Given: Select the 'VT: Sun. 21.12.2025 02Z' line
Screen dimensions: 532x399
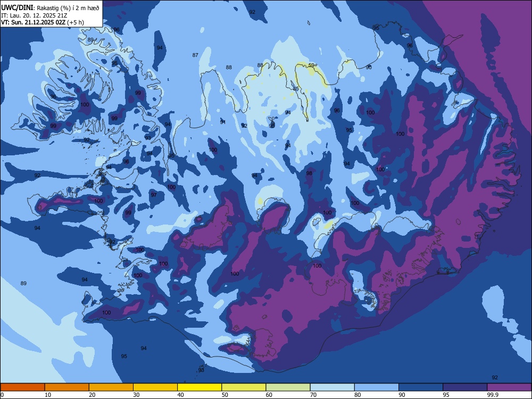Looking at the screenshot, I should click(x=33, y=22).
